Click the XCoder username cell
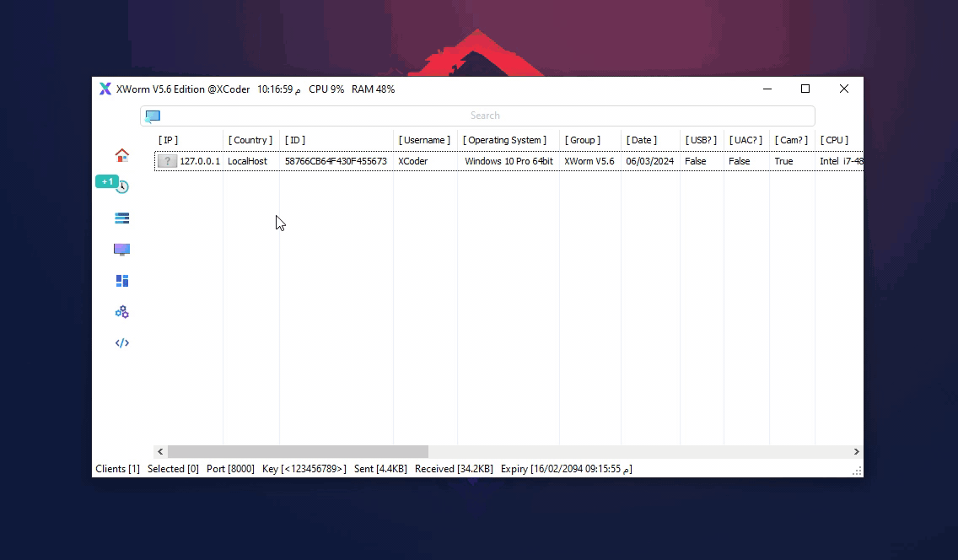The image size is (958, 560). pyautogui.click(x=413, y=161)
